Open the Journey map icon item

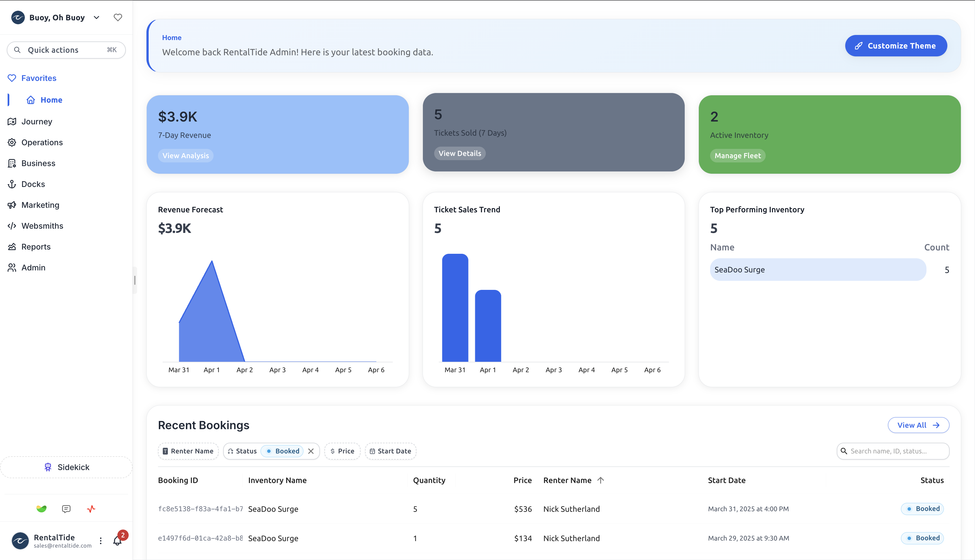point(12,122)
